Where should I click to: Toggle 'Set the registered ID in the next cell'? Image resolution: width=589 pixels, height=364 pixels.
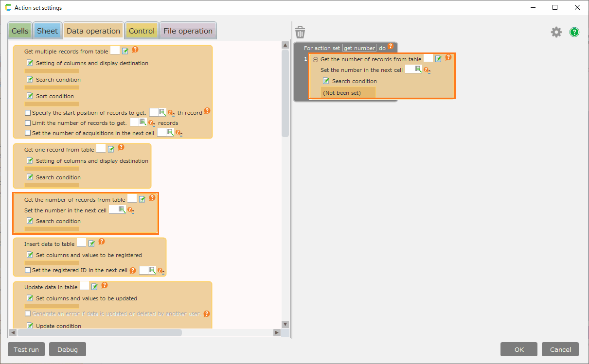pyautogui.click(x=28, y=270)
